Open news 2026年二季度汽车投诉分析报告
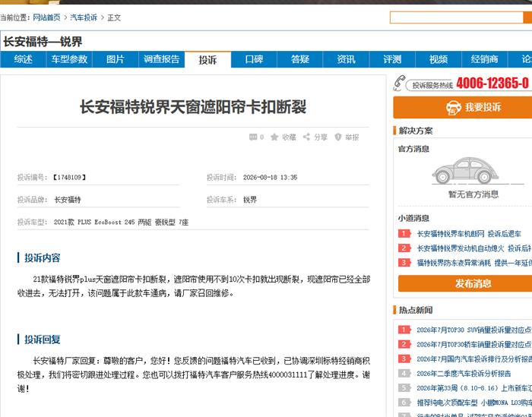The width and height of the screenshot is (532, 417). click(x=464, y=374)
